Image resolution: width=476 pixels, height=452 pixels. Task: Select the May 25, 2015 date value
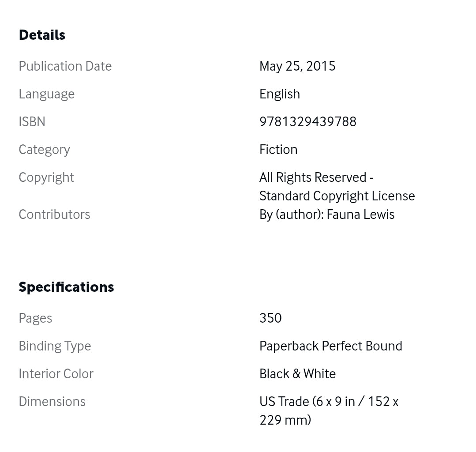[x=297, y=66]
